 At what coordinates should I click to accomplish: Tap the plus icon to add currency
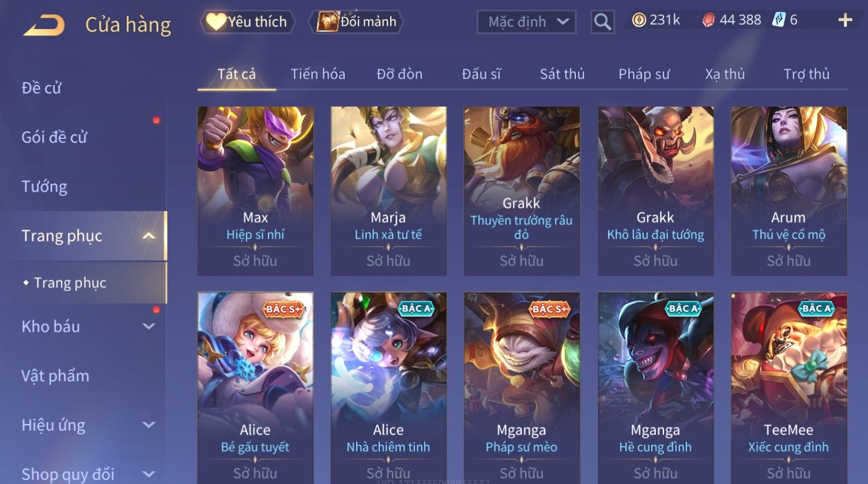(x=845, y=21)
